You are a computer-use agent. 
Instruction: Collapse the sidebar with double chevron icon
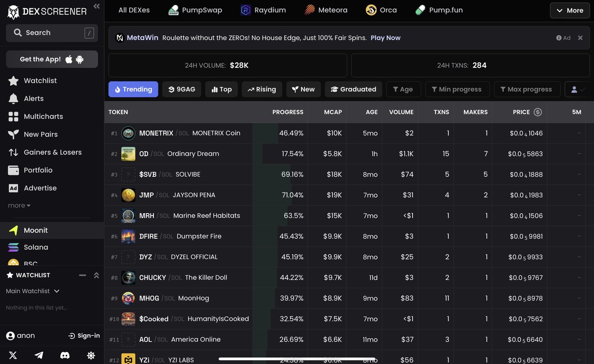97,6
